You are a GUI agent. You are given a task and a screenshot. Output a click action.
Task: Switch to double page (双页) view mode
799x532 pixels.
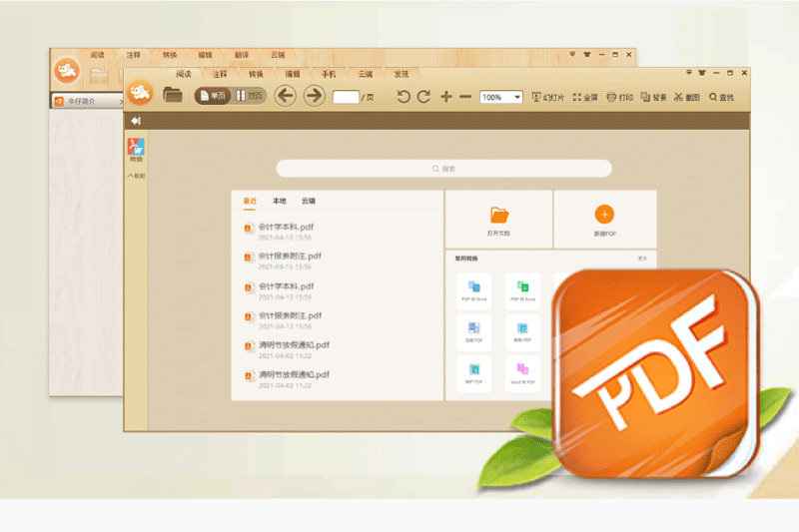[250, 96]
